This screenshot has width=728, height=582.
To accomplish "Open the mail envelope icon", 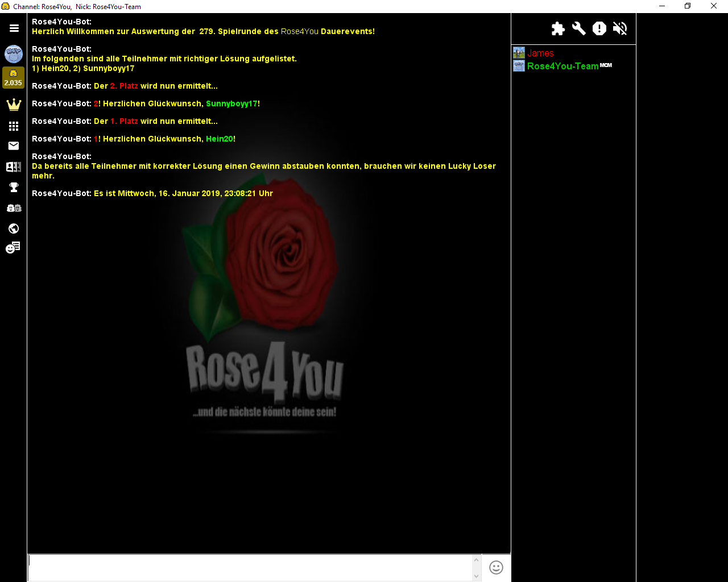I will (x=14, y=146).
